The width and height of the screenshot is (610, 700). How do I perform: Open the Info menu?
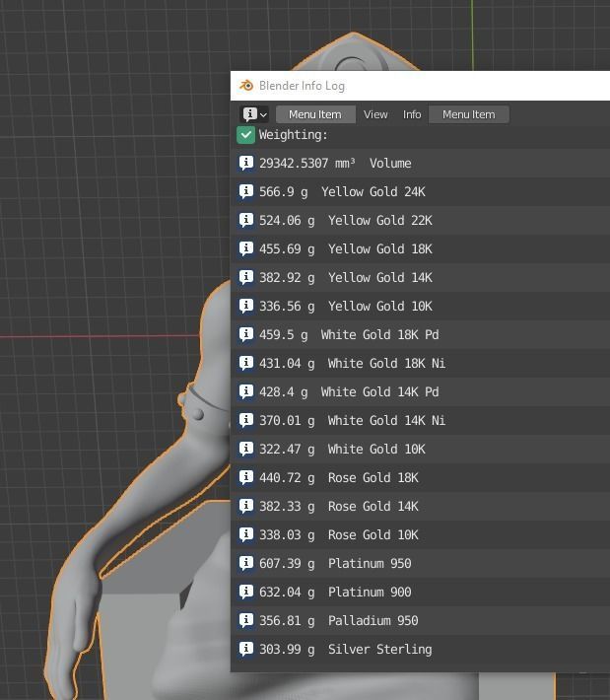[412, 114]
